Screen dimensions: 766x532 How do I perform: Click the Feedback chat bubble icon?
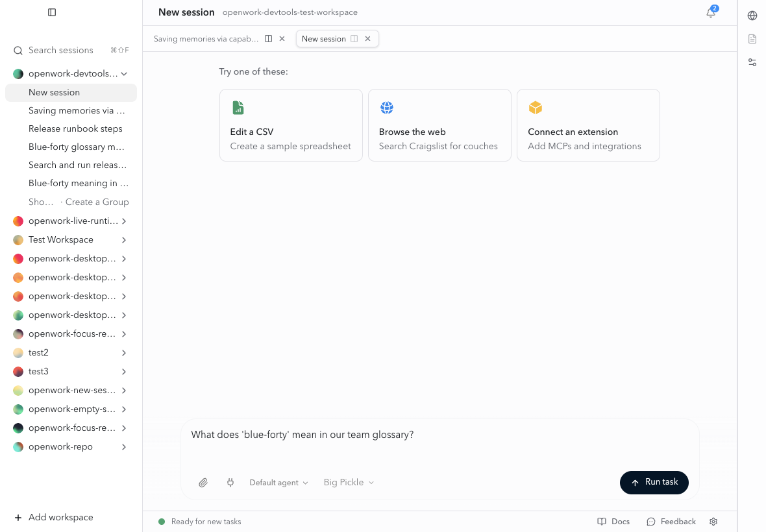(650, 522)
